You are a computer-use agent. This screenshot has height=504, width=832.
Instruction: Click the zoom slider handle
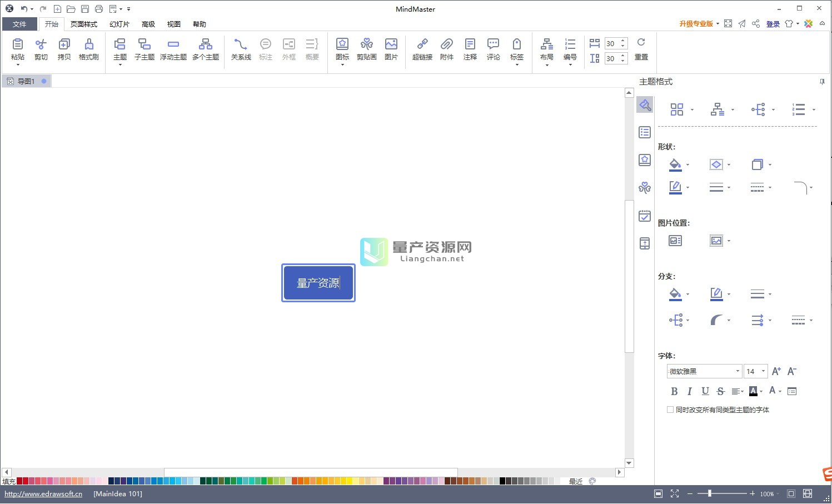point(709,493)
